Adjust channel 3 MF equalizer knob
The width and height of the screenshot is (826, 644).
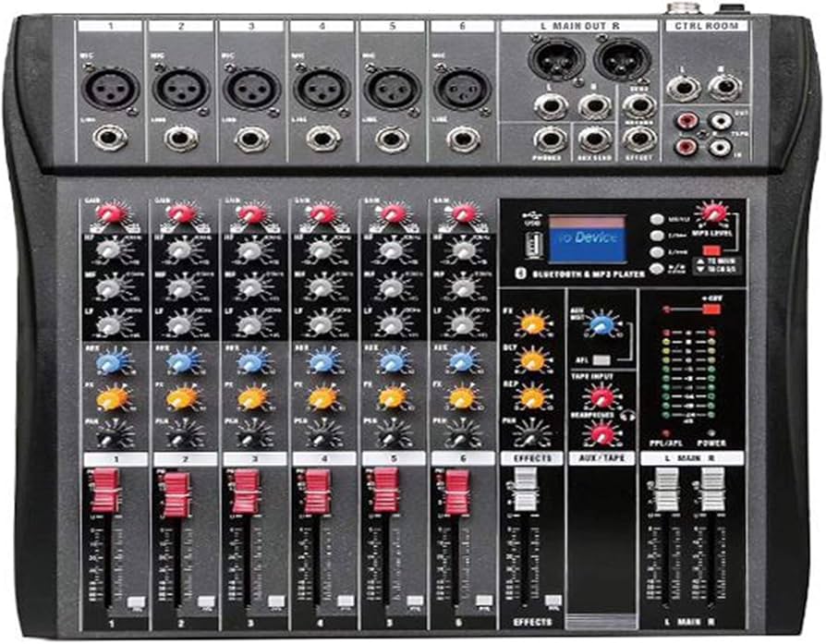[250, 287]
